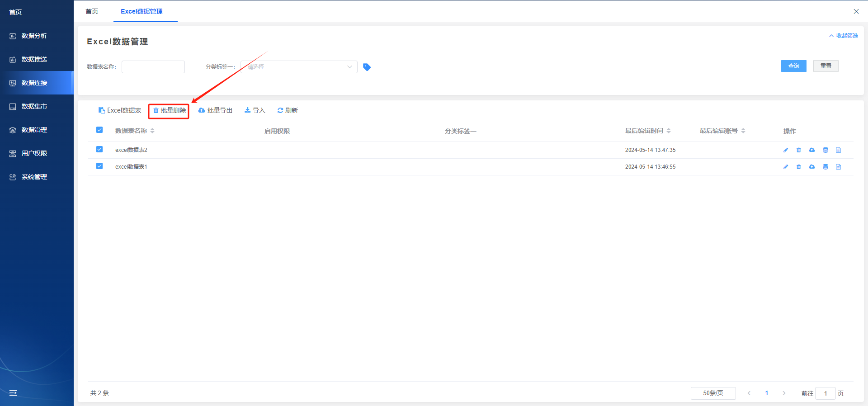Click cloud upload icon for excel数据表1

[x=812, y=167]
